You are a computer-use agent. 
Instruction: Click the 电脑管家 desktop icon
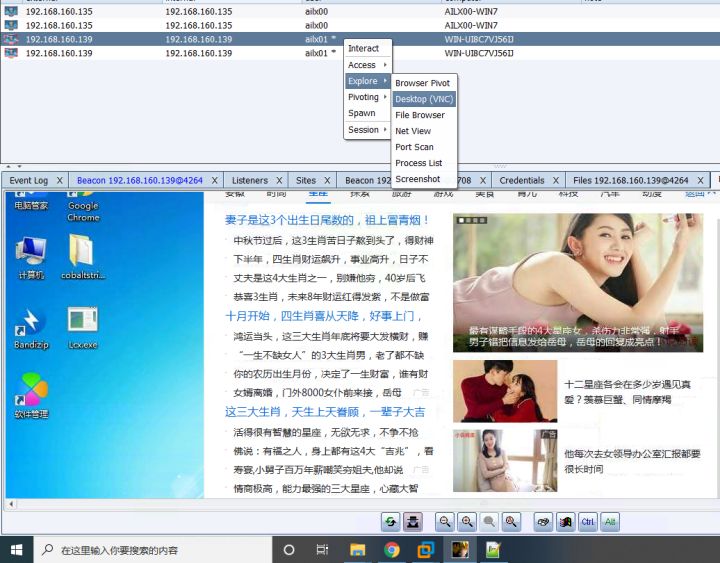tap(31, 202)
